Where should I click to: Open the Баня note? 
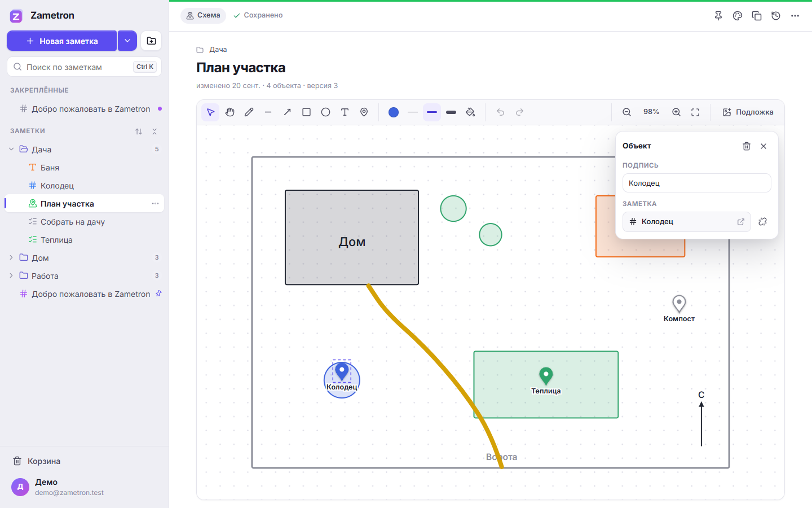click(85, 168)
